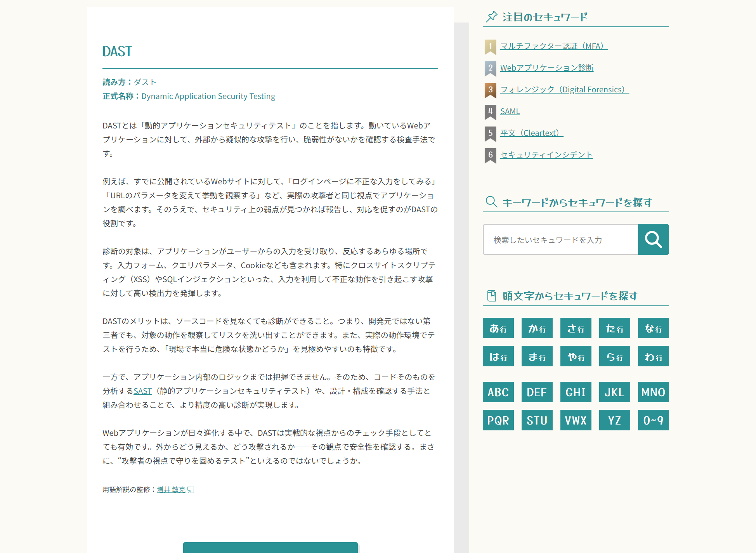The width and height of the screenshot is (756, 553).
Task: Select the や行 initial button
Action: [x=576, y=356]
